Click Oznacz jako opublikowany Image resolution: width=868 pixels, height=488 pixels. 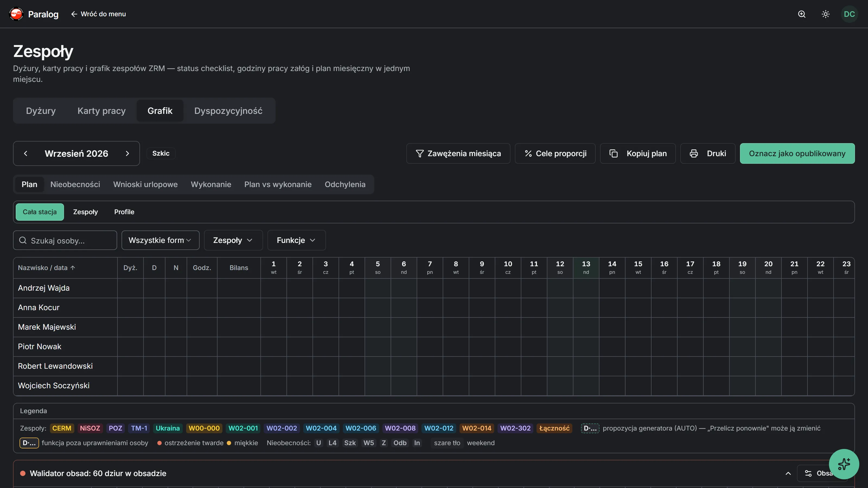pyautogui.click(x=797, y=153)
